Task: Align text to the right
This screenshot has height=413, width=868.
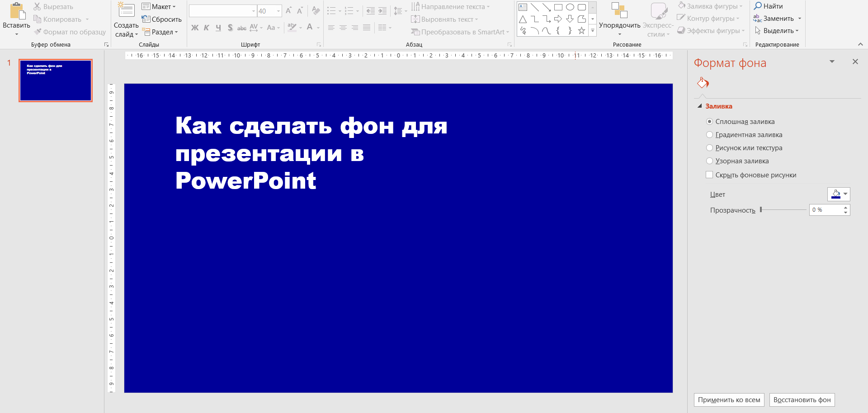Action: pos(355,28)
